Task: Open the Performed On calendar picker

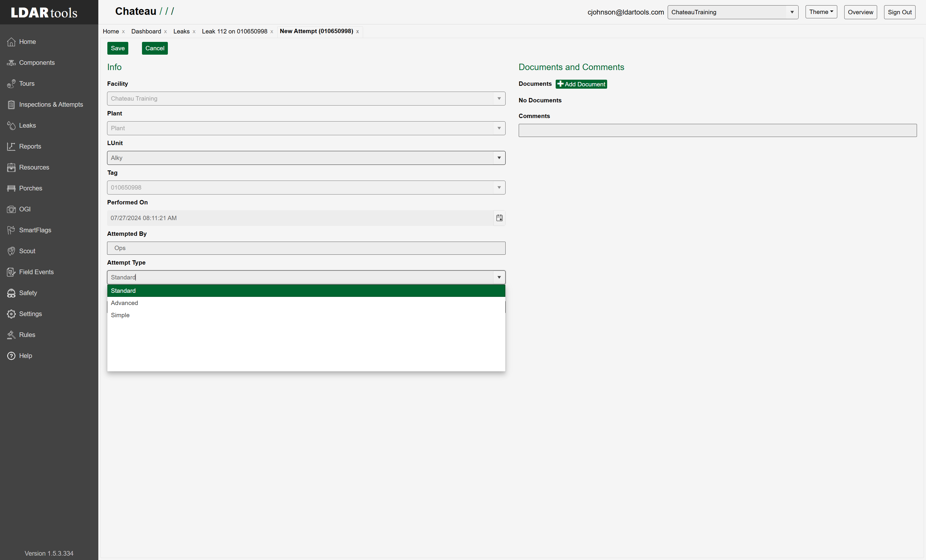Action: pos(500,218)
